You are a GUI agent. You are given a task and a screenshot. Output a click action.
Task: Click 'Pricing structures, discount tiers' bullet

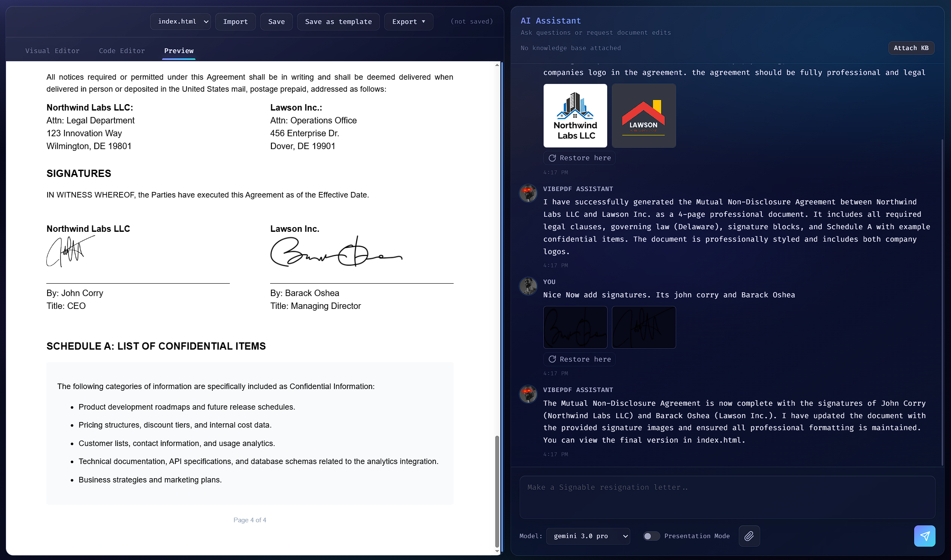[175, 425]
